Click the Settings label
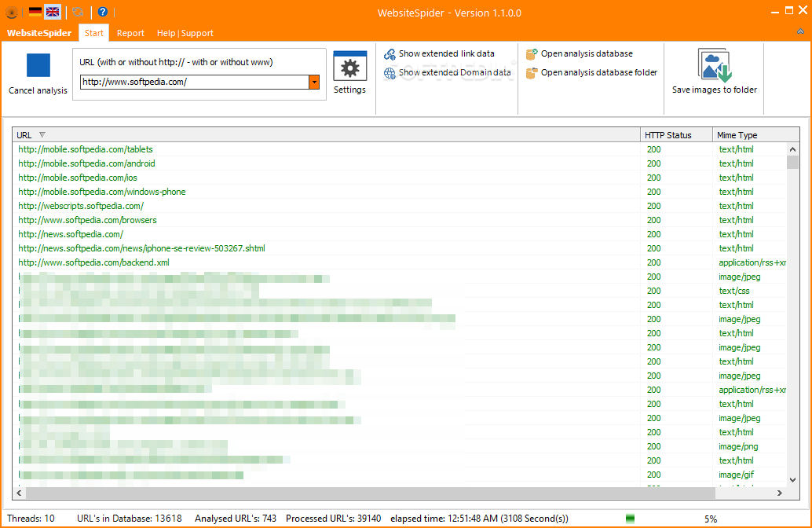Viewport: 812px width, 528px height. point(350,90)
